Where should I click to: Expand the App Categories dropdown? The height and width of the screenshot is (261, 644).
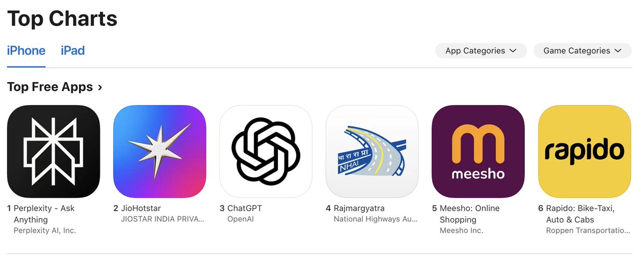(x=481, y=51)
